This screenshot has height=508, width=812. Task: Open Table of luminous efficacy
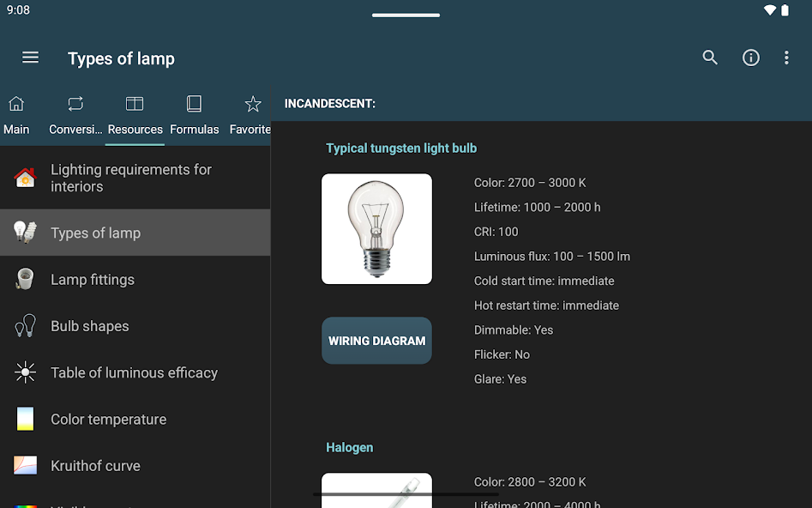point(135,372)
